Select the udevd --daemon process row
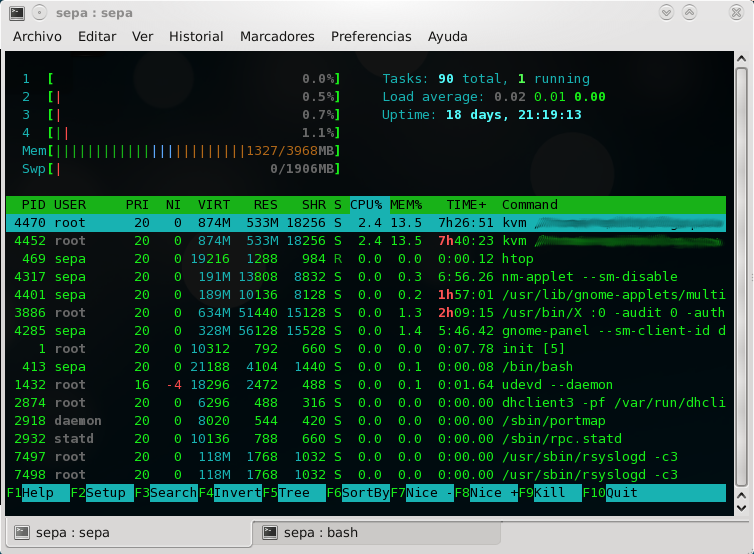 click(366, 385)
